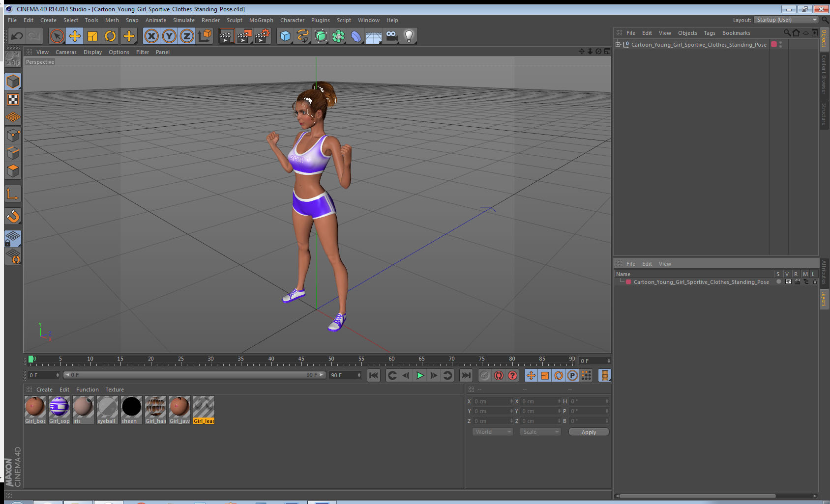Add a camera object
830x504 pixels.
(391, 36)
